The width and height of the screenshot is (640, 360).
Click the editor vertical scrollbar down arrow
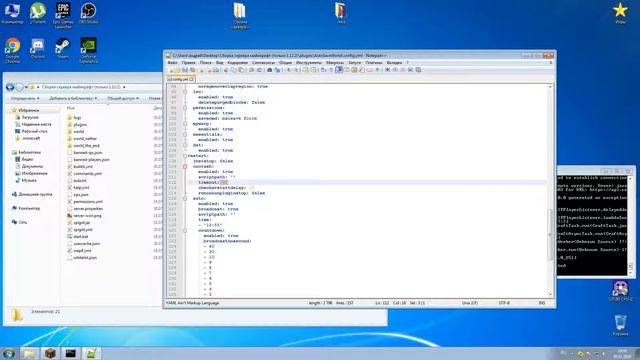pyautogui.click(x=550, y=295)
